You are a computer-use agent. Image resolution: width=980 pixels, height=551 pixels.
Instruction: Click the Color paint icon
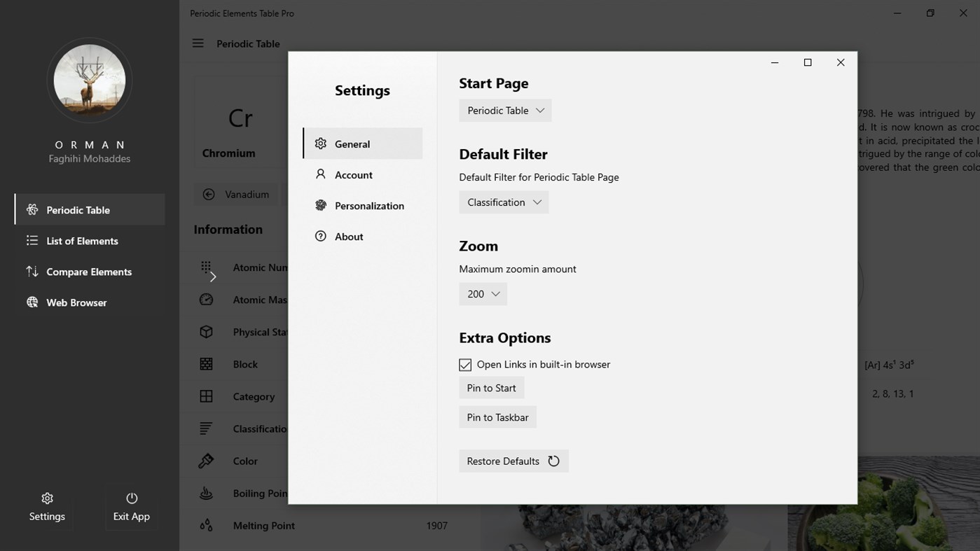pos(206,461)
